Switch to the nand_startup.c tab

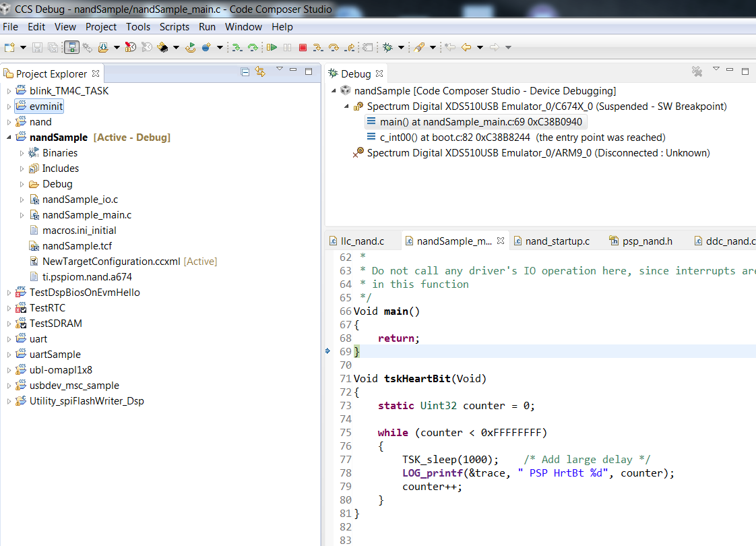(x=557, y=241)
